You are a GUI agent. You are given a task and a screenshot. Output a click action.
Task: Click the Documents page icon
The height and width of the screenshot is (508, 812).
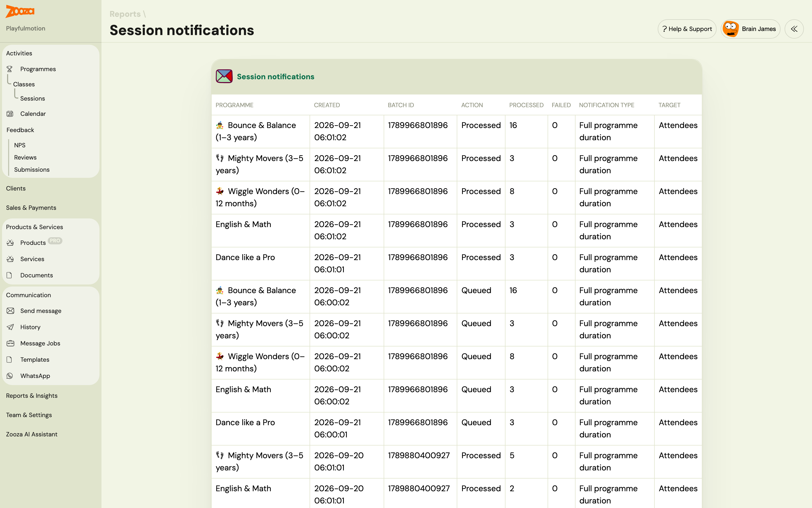[x=10, y=275]
